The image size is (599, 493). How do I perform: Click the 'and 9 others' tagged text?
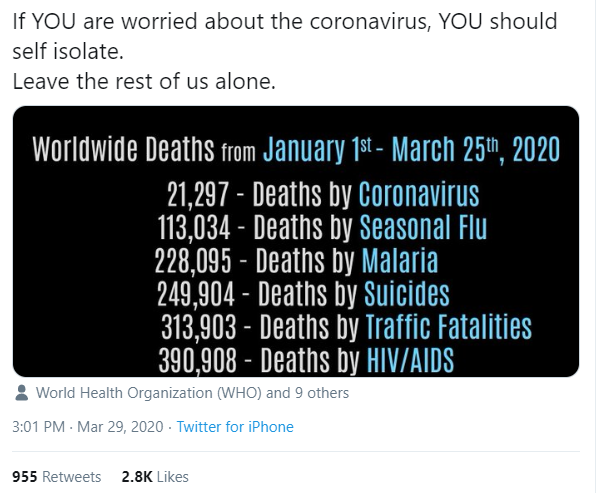pos(308,393)
